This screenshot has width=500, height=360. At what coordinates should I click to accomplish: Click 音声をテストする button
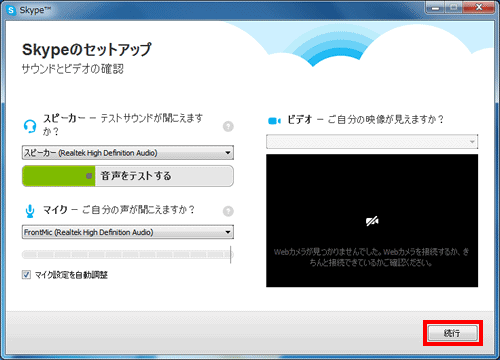pyautogui.click(x=128, y=176)
